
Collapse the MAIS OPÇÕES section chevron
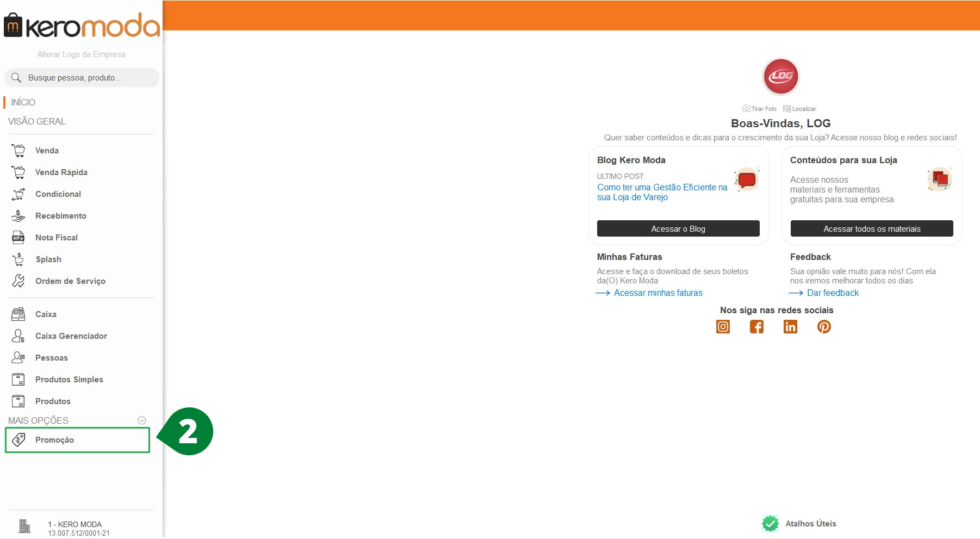click(142, 420)
